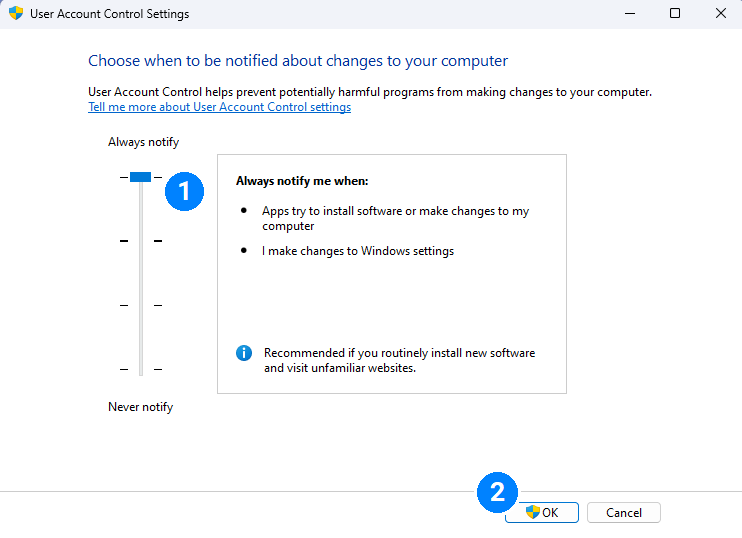742x538 pixels.
Task: Minimize the User Account Control Settings window
Action: (629, 14)
